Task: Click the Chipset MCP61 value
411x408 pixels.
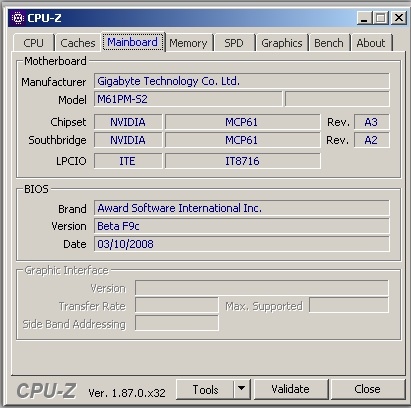Action: 242,122
